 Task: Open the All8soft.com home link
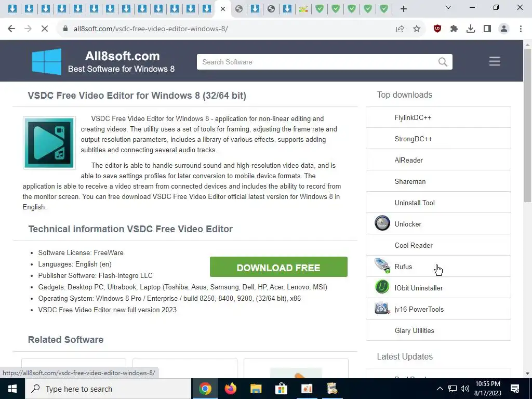[122, 56]
